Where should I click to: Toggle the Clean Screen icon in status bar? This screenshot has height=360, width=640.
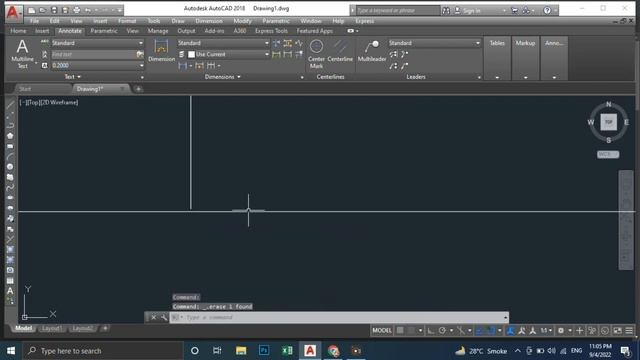click(617, 331)
